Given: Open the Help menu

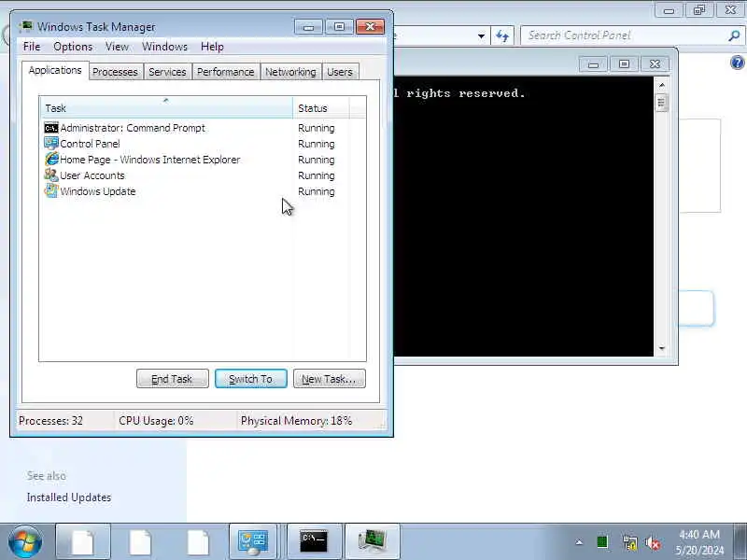Looking at the screenshot, I should click(x=212, y=47).
